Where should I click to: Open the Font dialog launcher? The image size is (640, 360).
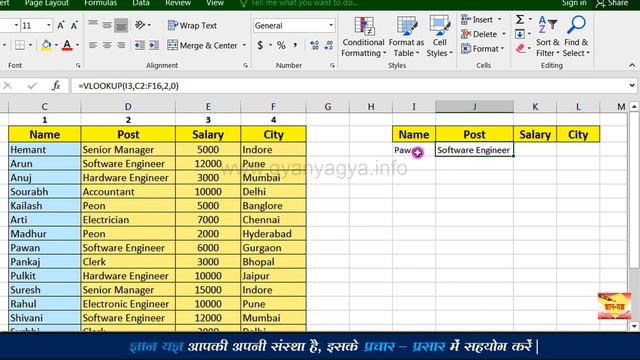coord(78,65)
